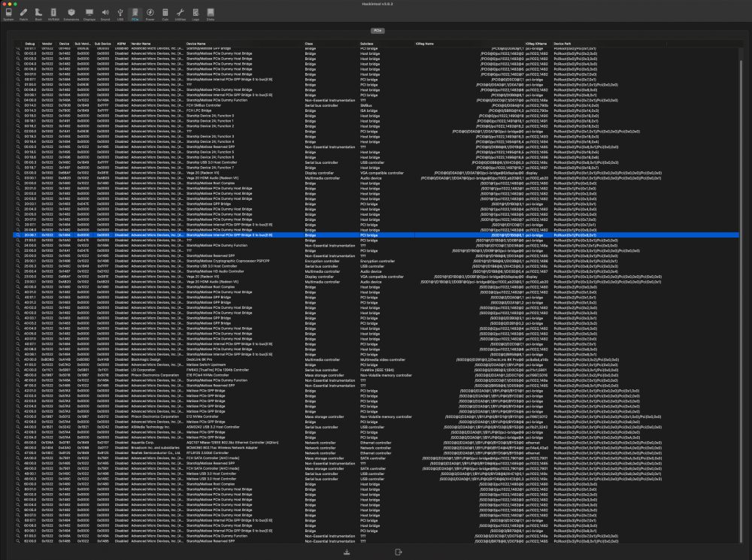Open the System section in the toolbar

coord(8,14)
